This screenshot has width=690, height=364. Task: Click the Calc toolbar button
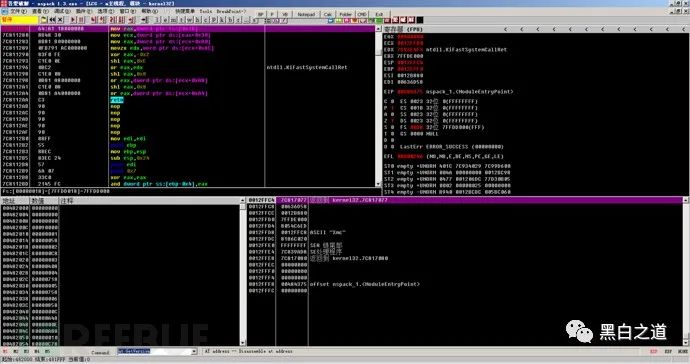point(328,14)
